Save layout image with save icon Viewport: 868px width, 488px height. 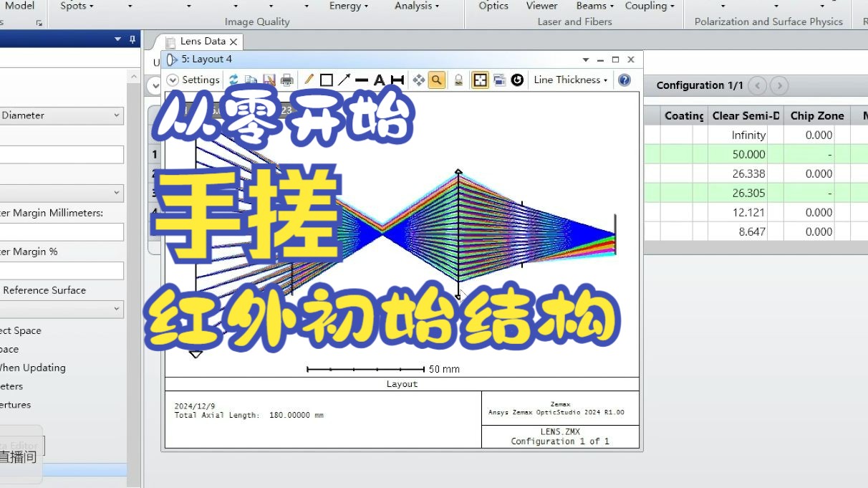coord(269,80)
